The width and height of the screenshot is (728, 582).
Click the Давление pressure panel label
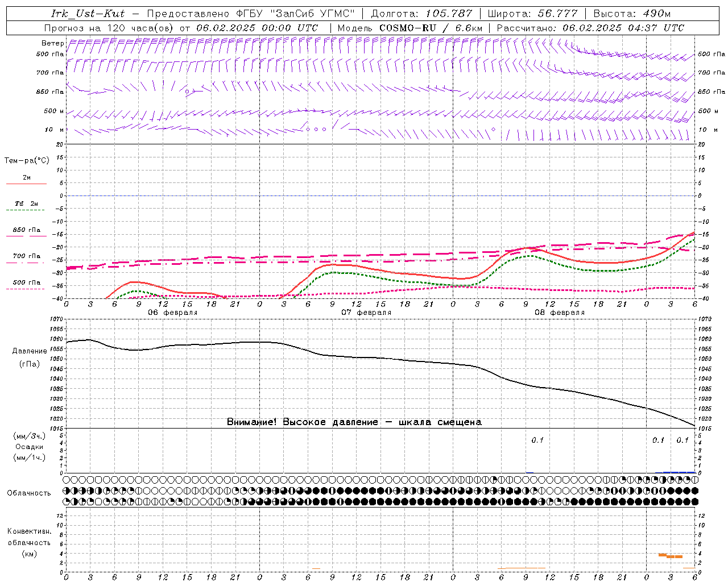[30, 351]
